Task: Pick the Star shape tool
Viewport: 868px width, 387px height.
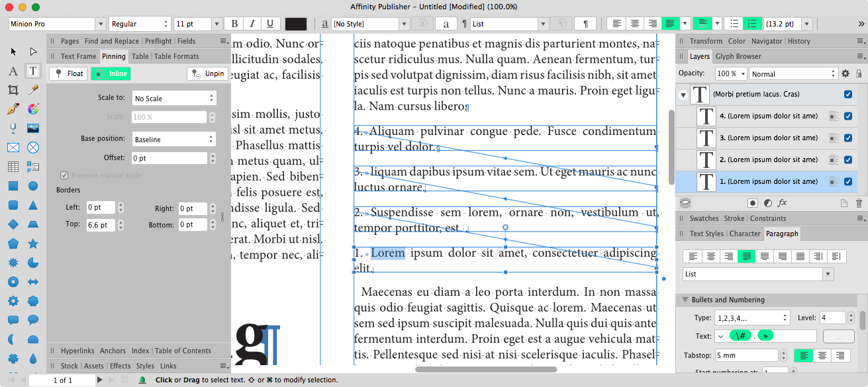Action: (x=33, y=243)
